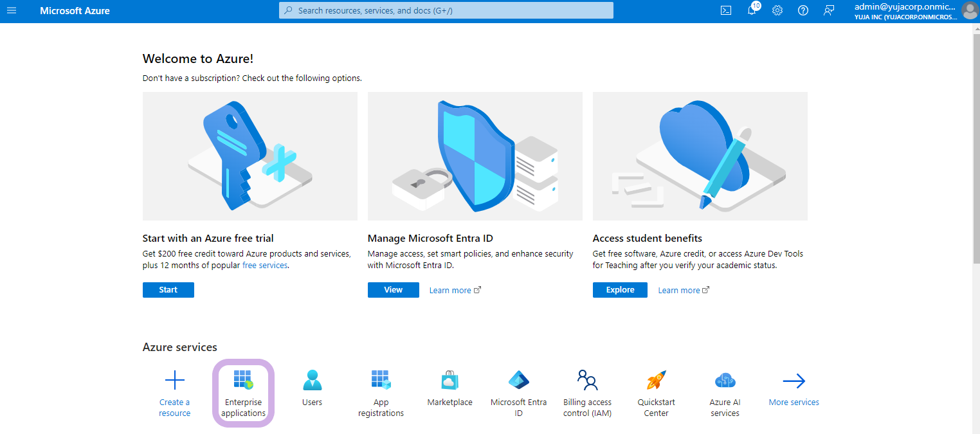
Task: Focus the Search resources input field
Action: [446, 11]
